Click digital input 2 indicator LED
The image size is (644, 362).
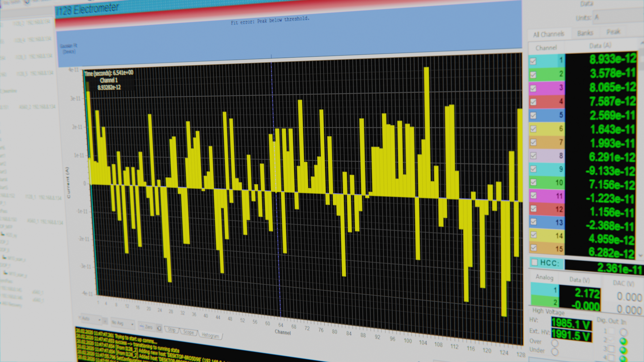coord(623,341)
